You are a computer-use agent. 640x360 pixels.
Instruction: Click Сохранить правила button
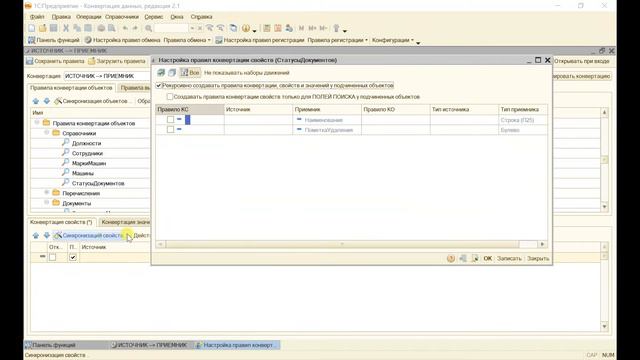coord(56,61)
